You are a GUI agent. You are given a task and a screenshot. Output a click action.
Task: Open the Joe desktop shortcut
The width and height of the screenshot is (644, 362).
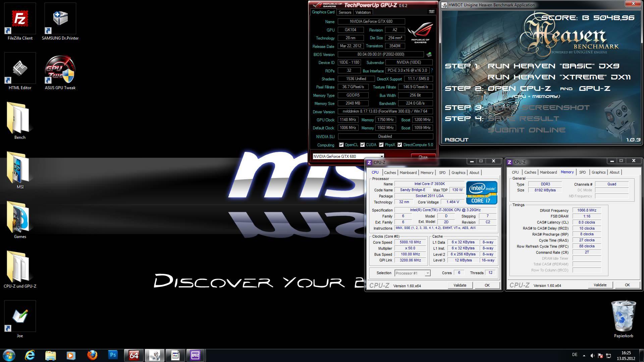[x=20, y=319]
